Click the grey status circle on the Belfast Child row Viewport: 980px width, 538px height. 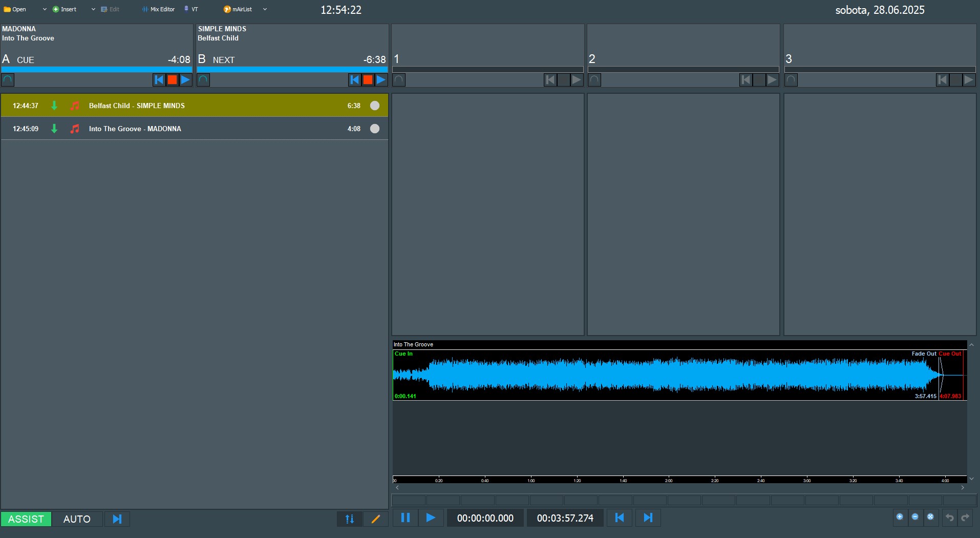coord(375,106)
